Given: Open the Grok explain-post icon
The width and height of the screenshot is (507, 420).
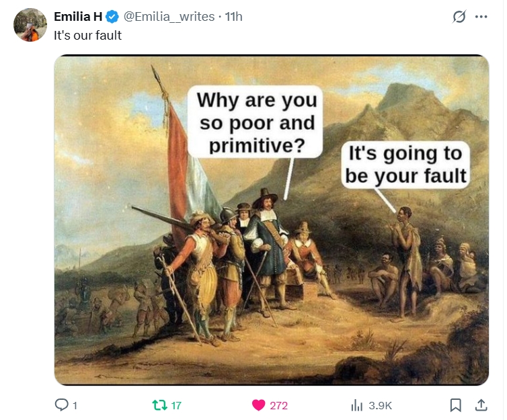Looking at the screenshot, I should (x=459, y=17).
